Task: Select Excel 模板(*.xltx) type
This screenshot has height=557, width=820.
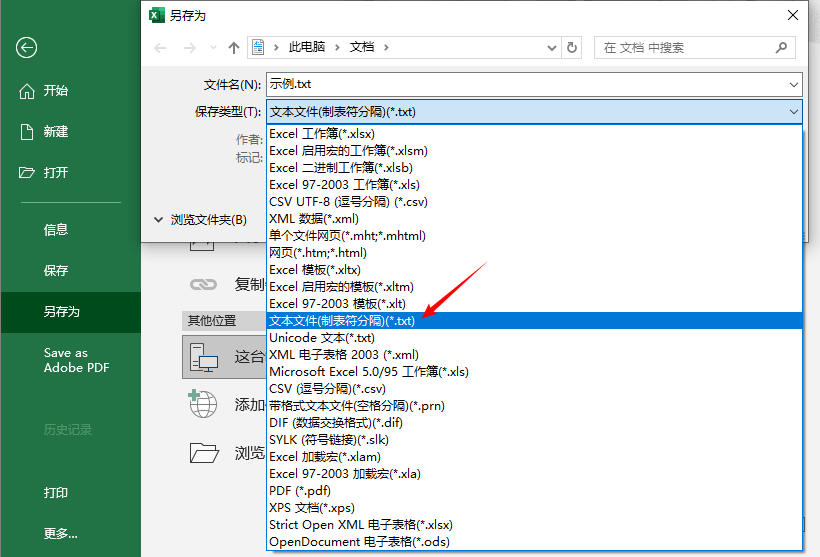Action: coord(534,270)
